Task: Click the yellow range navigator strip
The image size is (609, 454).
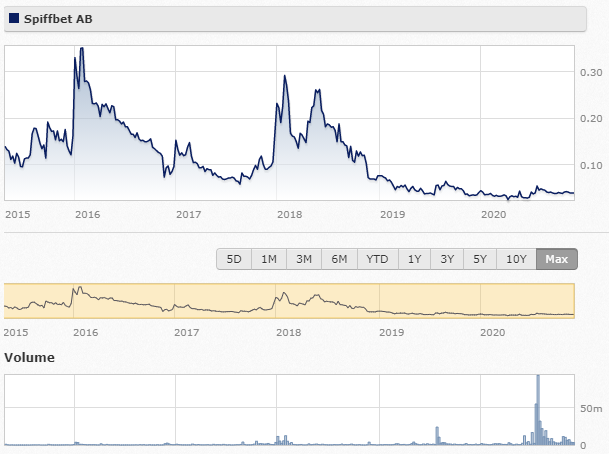Action: (289, 301)
